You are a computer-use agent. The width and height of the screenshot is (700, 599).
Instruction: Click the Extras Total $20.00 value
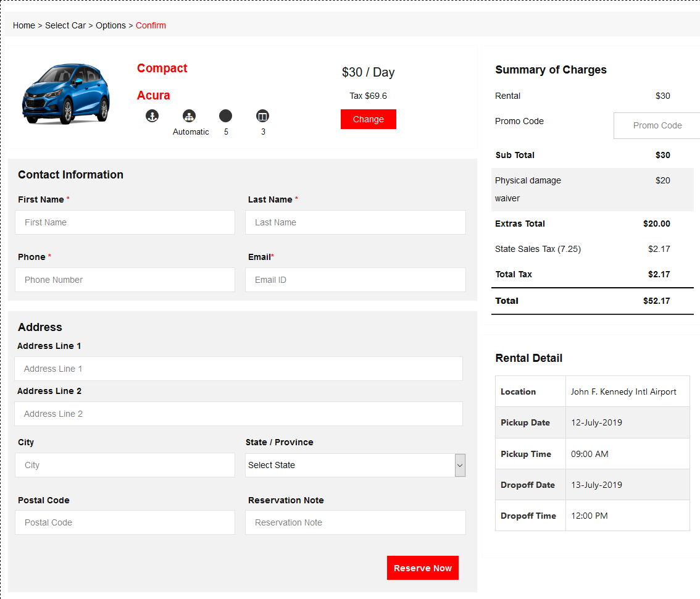656,224
